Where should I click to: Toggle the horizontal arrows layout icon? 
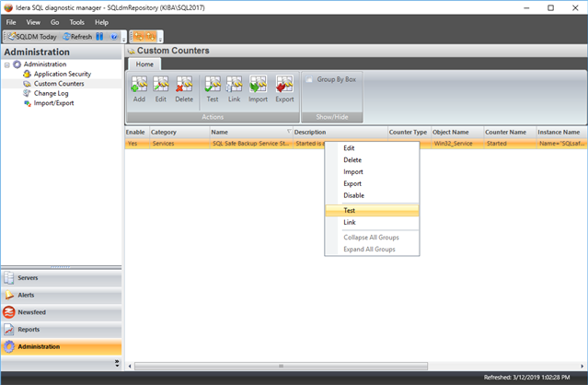[139, 37]
